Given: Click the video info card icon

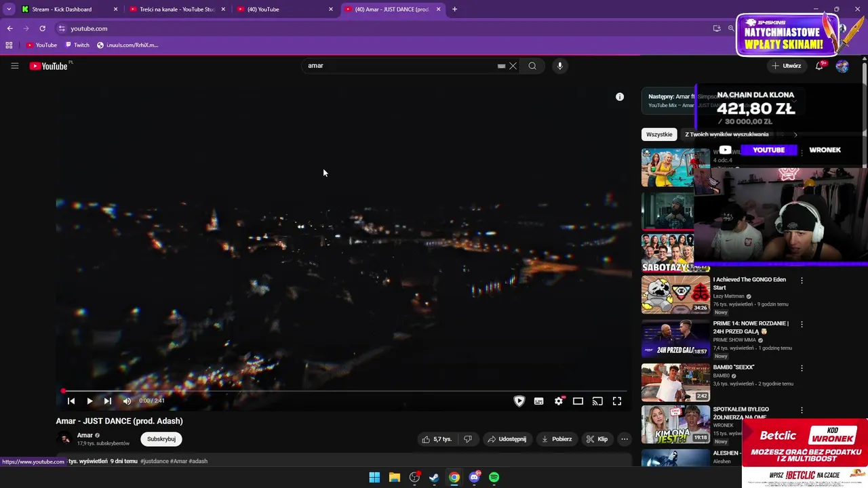Looking at the screenshot, I should [x=620, y=97].
